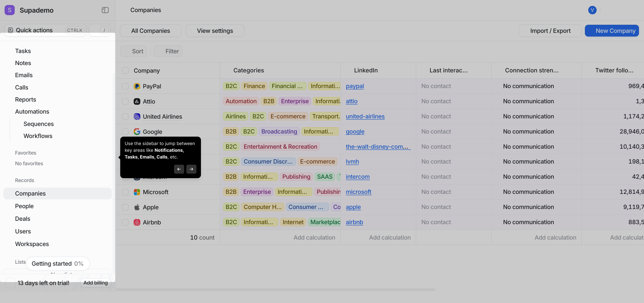The width and height of the screenshot is (644, 303).
Task: Open the Last interaction column header
Action: pos(453,70)
